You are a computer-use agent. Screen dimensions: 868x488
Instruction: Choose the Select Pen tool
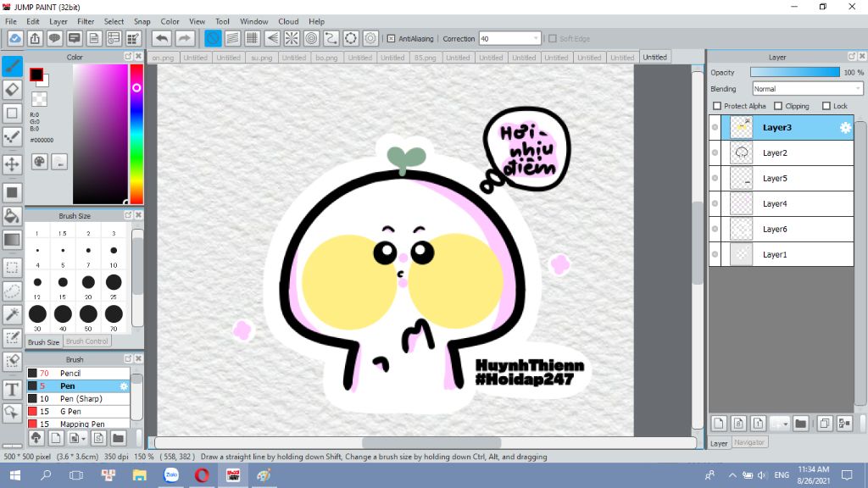(12, 338)
